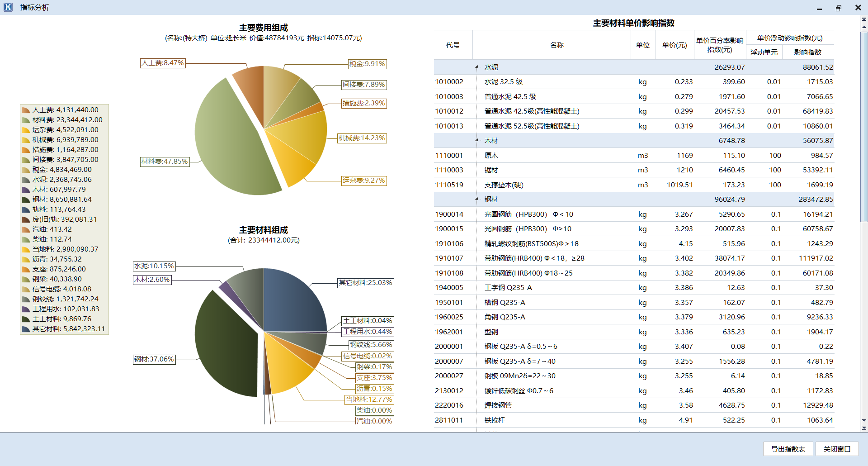Select code 1900014 in the table

(449, 214)
